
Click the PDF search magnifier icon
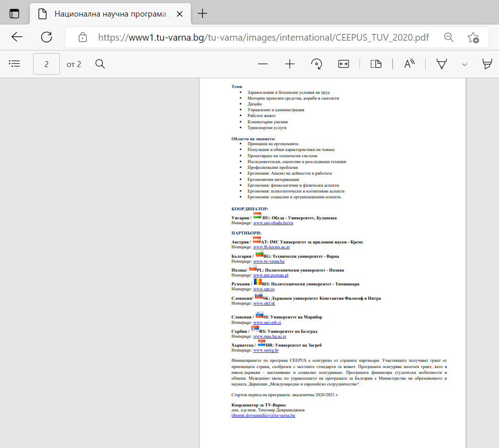tap(100, 64)
